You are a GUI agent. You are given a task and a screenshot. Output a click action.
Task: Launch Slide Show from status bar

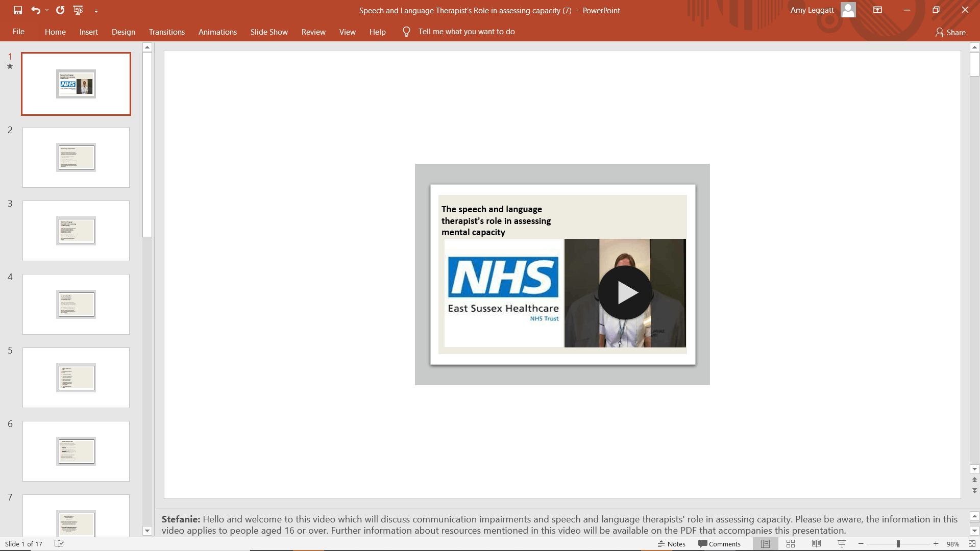[842, 544]
